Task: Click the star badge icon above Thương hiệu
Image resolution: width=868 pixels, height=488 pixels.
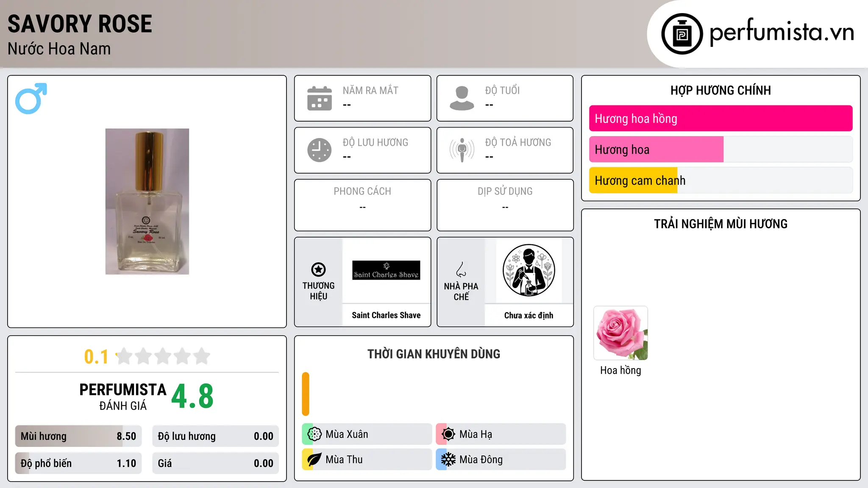Action: [x=318, y=269]
